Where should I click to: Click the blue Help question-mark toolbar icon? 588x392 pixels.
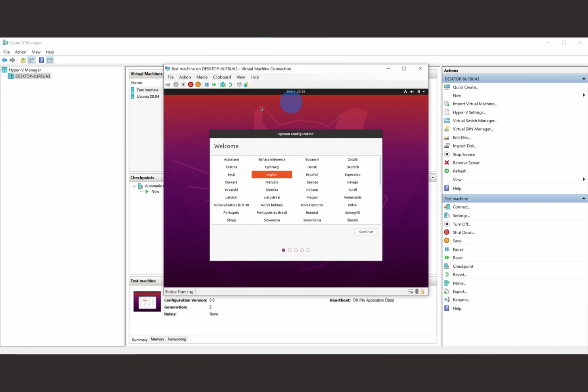click(x=41, y=60)
